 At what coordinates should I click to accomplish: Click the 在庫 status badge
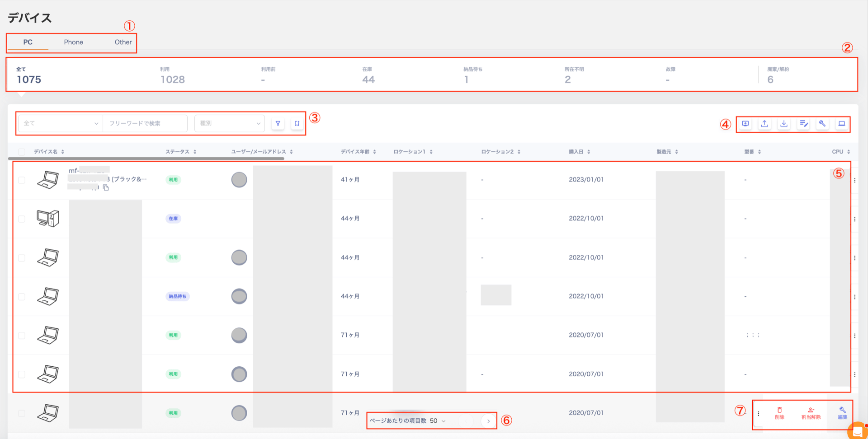(x=173, y=219)
